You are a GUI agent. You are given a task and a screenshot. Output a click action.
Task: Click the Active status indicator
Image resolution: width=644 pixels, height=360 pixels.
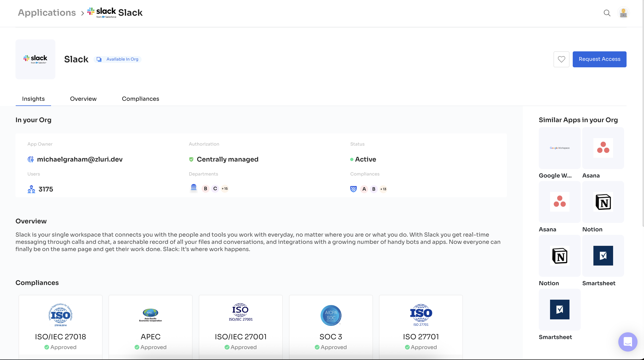(363, 159)
